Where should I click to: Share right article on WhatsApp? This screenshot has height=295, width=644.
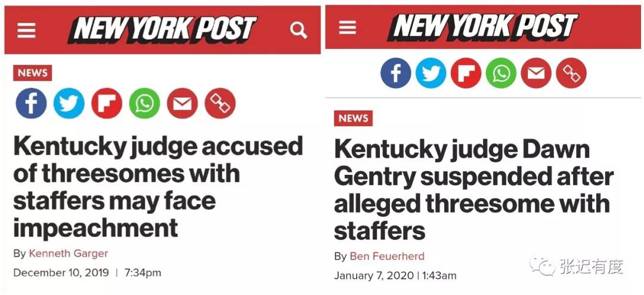pos(501,73)
